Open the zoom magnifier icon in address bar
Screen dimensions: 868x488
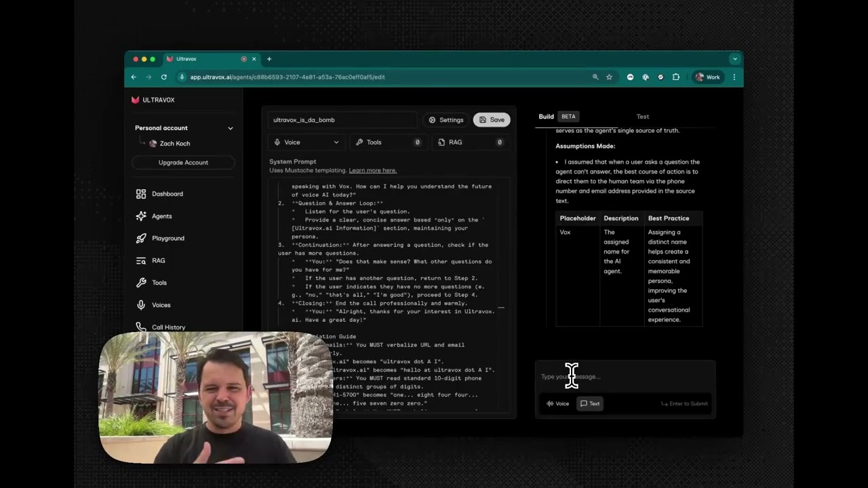595,77
